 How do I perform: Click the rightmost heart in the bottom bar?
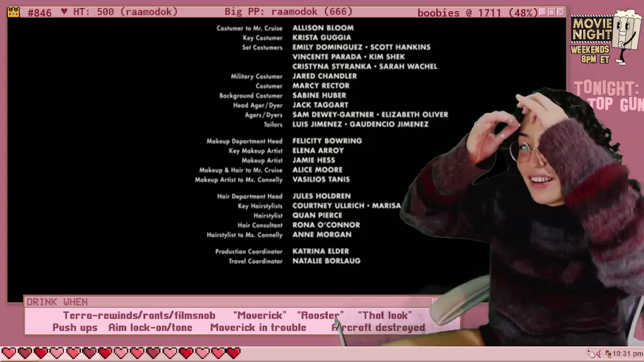234,353
